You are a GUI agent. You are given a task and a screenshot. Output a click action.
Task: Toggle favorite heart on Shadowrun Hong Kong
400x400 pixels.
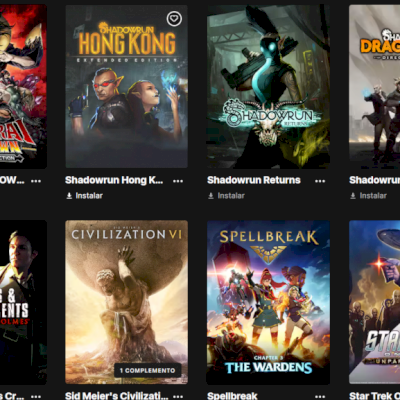174,19
